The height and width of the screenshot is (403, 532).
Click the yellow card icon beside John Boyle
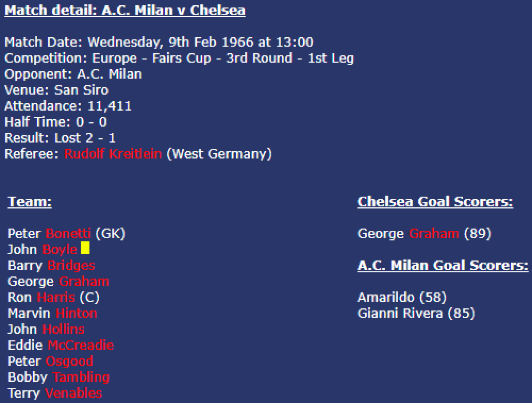(85, 249)
